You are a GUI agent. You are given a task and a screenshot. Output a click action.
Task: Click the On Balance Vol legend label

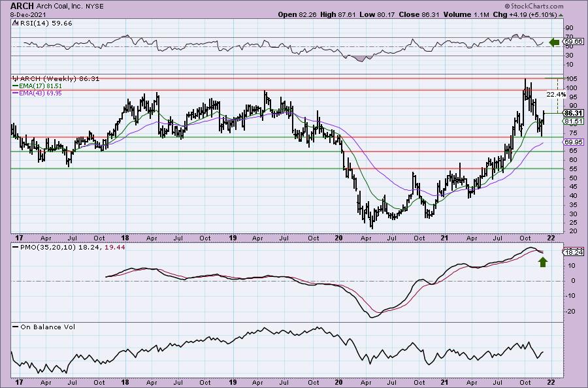[x=48, y=327]
